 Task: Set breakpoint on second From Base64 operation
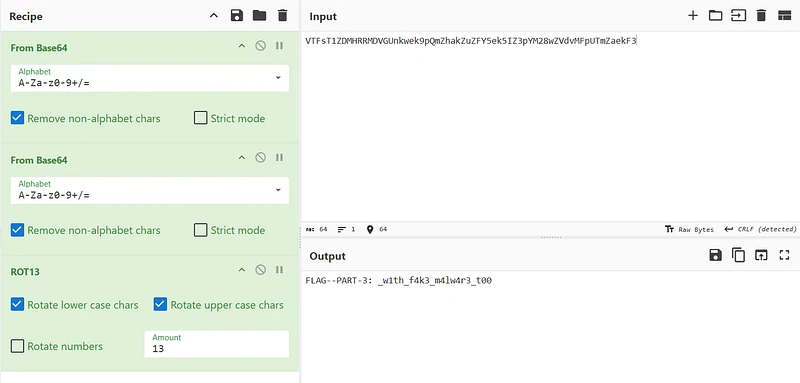click(279, 158)
